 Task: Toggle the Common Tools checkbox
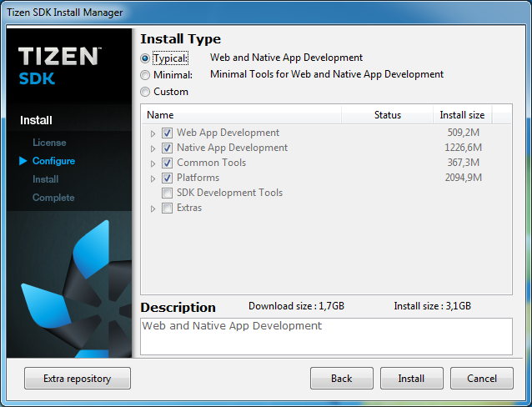(167, 163)
